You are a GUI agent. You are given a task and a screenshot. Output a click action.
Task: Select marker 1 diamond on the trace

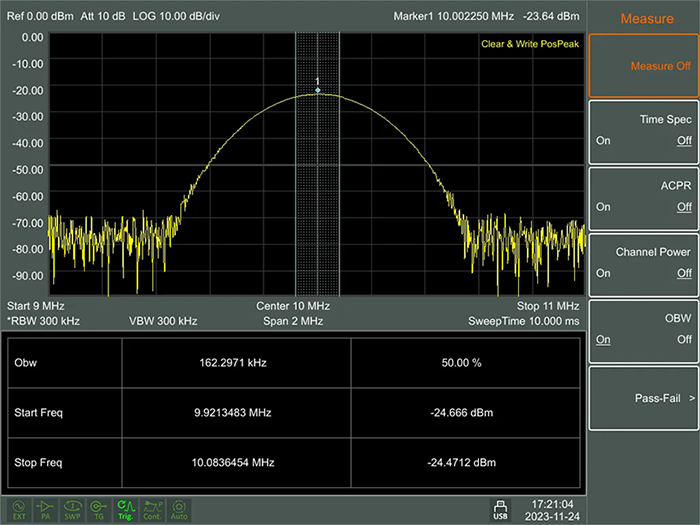pos(317,90)
